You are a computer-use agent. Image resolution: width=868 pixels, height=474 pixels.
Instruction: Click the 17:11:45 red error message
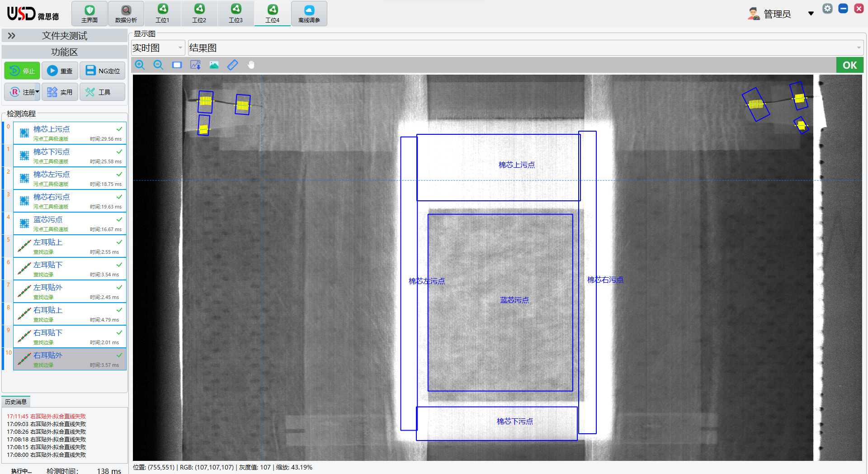tap(46, 416)
